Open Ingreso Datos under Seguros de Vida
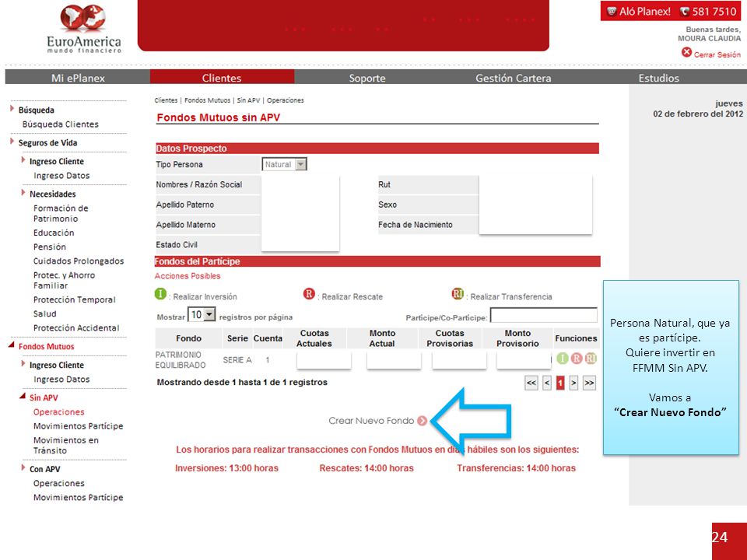Viewport: 747px width, 560px height. (61, 176)
